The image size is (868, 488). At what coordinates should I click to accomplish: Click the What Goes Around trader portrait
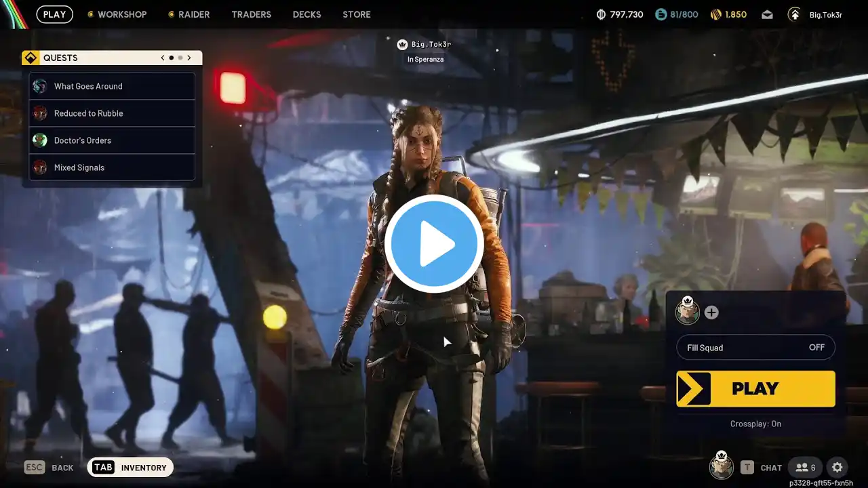[40, 86]
